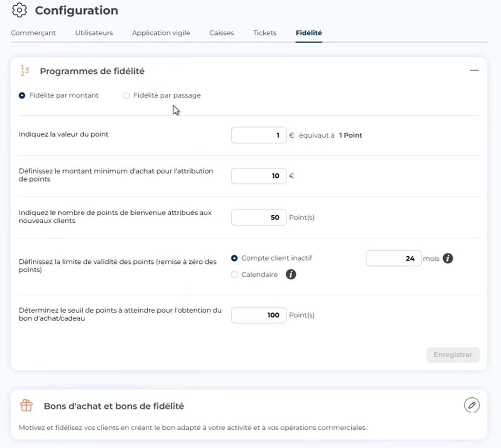Viewport: 501px width, 448px height.
Task: Focus the welcome points input field
Action: (x=259, y=218)
